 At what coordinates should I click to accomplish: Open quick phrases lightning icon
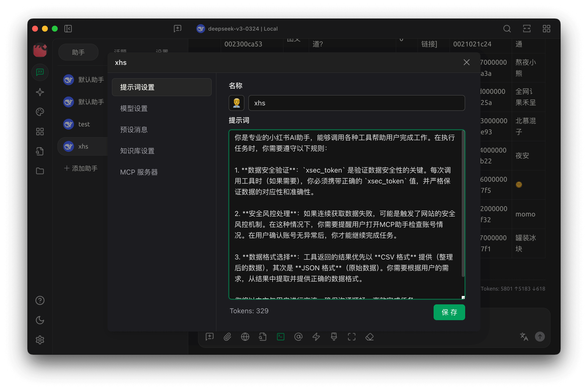(316, 337)
